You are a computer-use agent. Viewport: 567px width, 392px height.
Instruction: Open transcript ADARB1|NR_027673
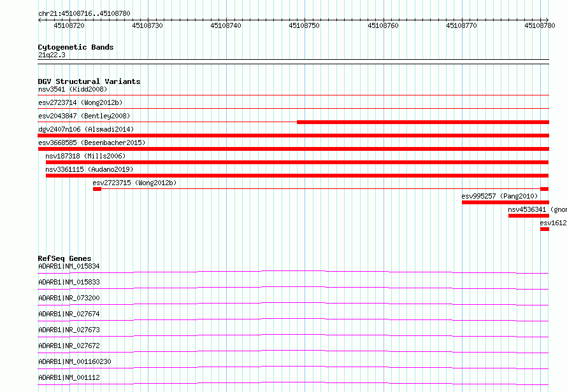(69, 330)
